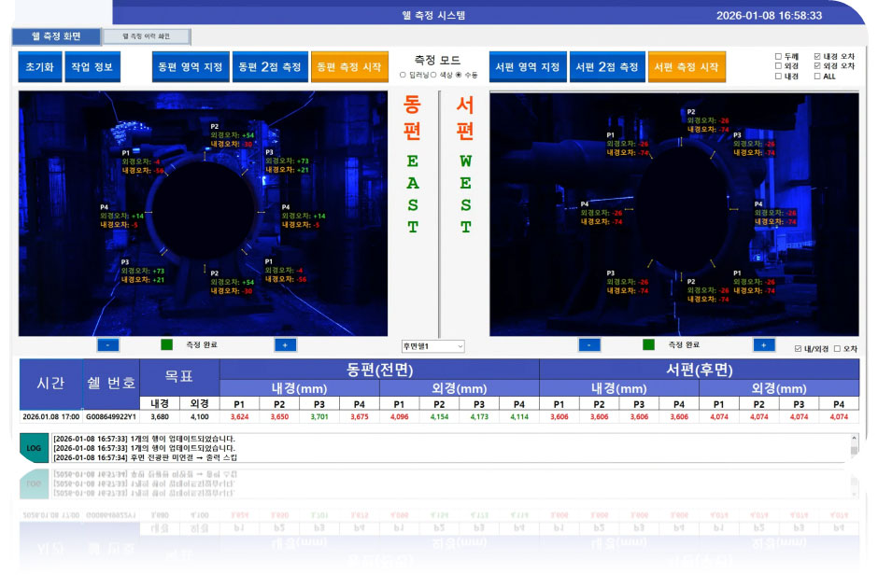878x588 pixels.
Task: Click the cell with value 4,114
Action: [519, 417]
